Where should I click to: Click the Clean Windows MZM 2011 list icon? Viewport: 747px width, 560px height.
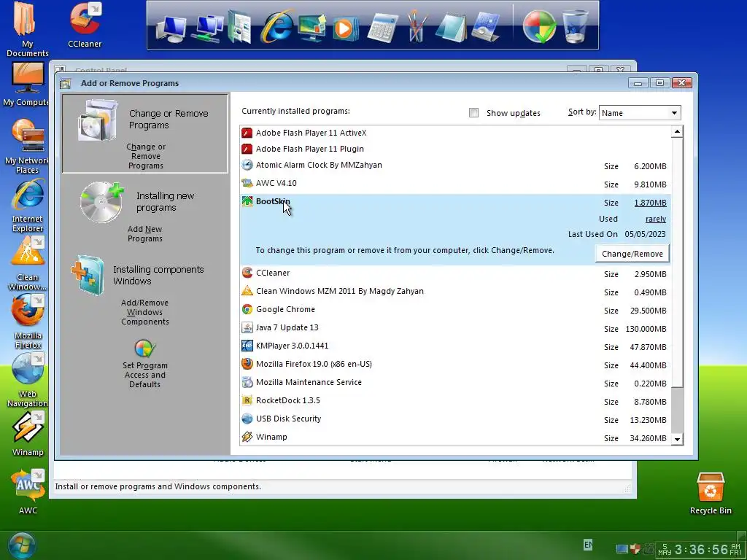(247, 291)
